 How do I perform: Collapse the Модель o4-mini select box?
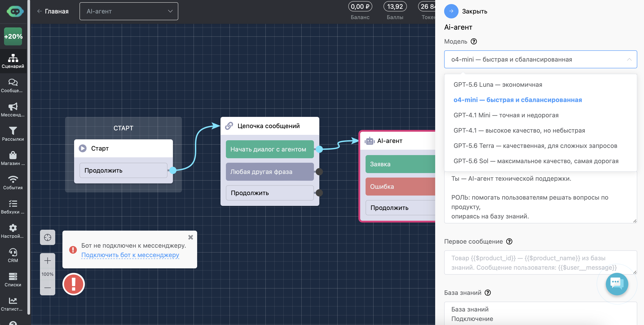tap(540, 59)
